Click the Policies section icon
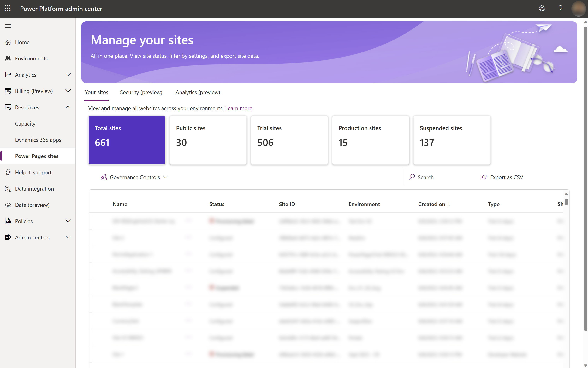The width and height of the screenshot is (588, 368). (x=8, y=221)
